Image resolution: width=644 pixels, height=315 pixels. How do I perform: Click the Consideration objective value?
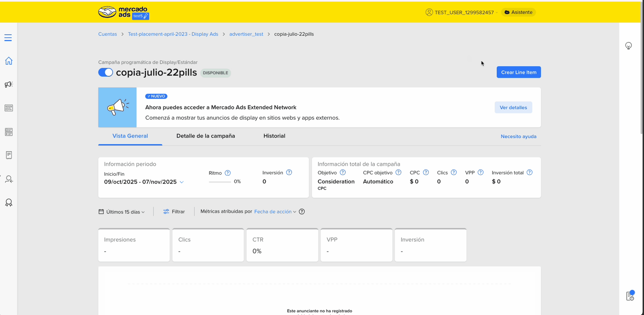point(336,181)
